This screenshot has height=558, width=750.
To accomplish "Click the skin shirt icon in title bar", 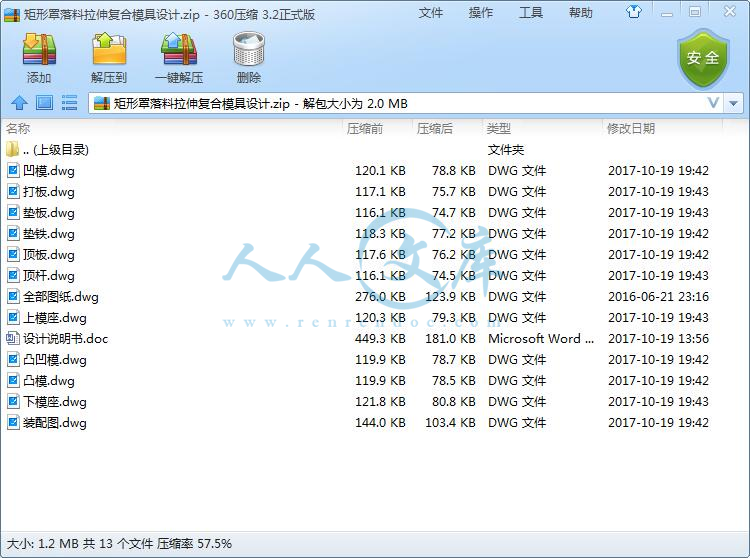I will [x=634, y=12].
